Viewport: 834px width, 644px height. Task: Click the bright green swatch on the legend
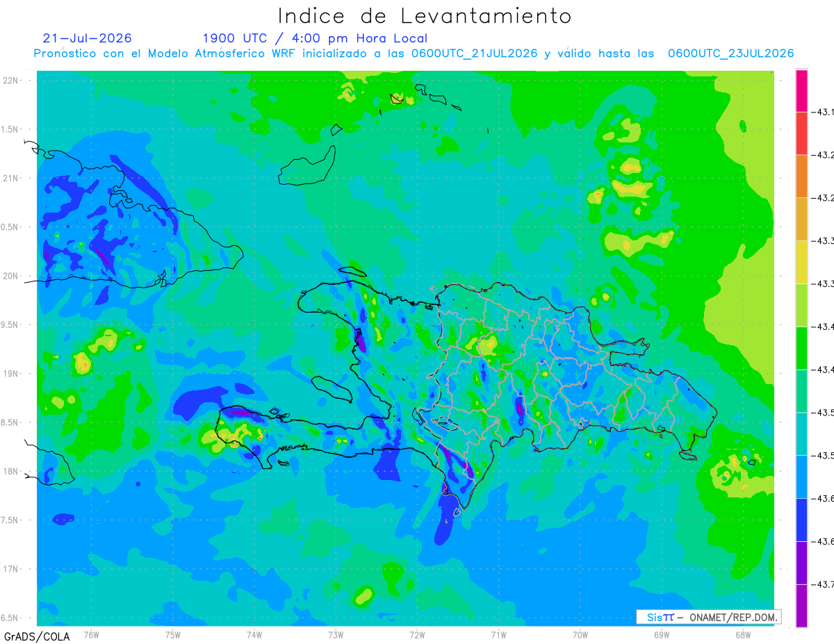pos(801,348)
